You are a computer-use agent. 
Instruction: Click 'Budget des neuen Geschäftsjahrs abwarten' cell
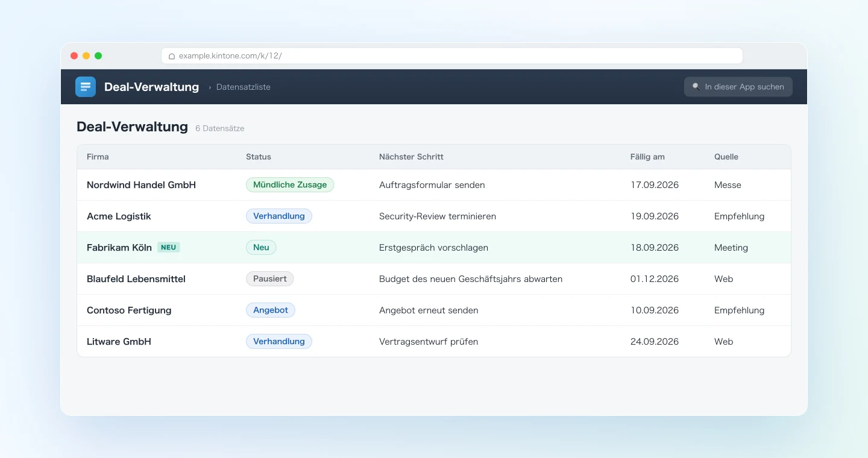(471, 279)
